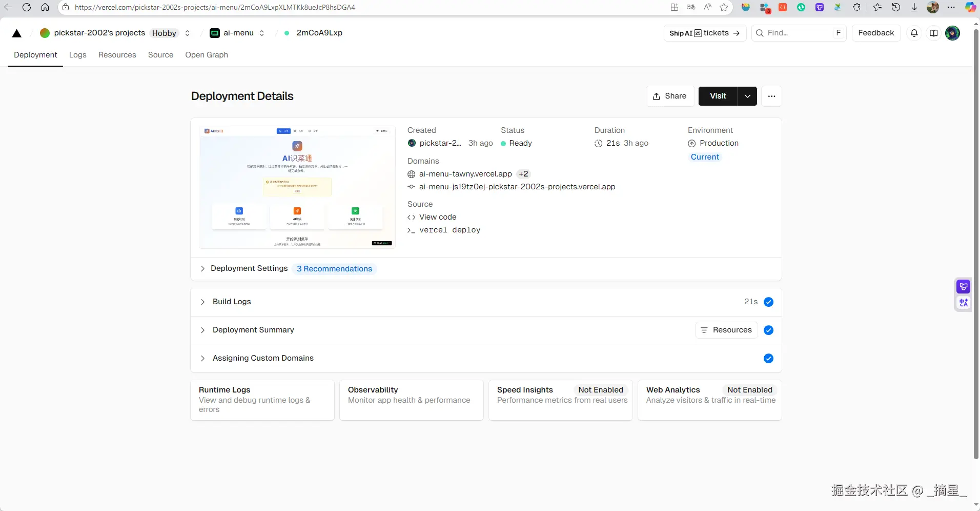Open browser history clock icon
Screen dimensions: 980x511
point(896,7)
